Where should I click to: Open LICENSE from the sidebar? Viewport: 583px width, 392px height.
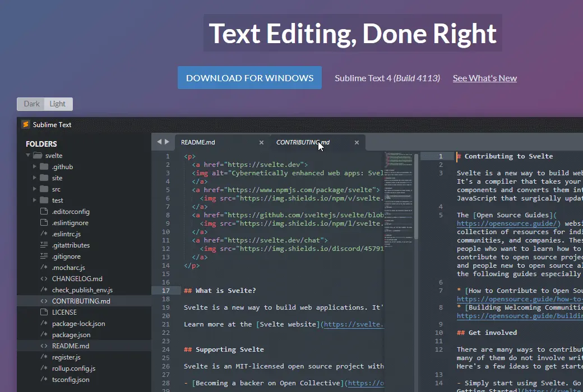64,312
